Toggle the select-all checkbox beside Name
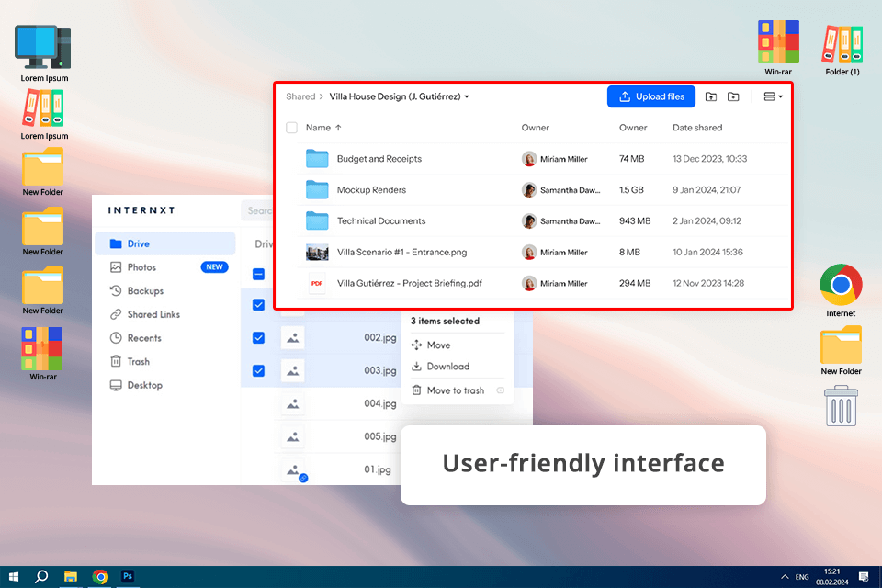882x588 pixels. pos(291,128)
